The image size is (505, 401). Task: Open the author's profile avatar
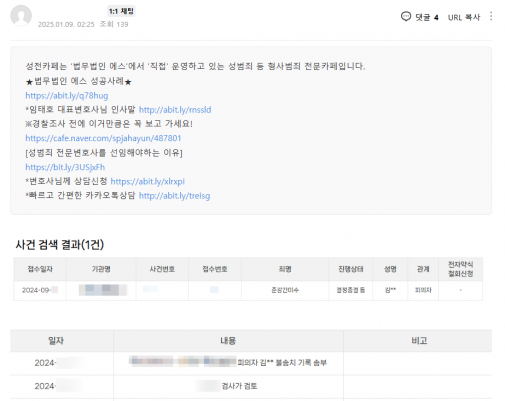pos(21,15)
